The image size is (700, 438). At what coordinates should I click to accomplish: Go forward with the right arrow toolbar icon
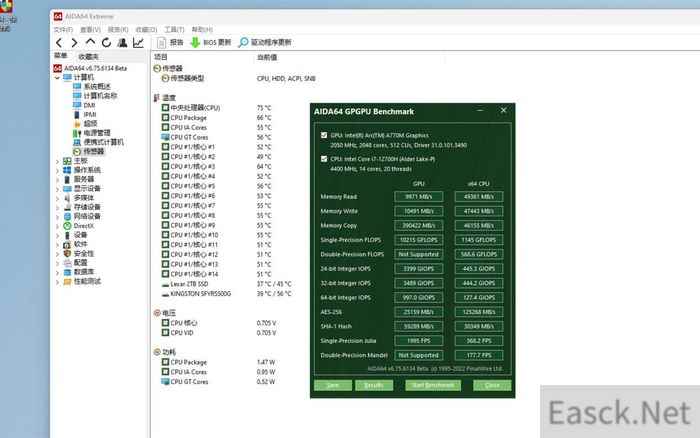click(x=75, y=42)
